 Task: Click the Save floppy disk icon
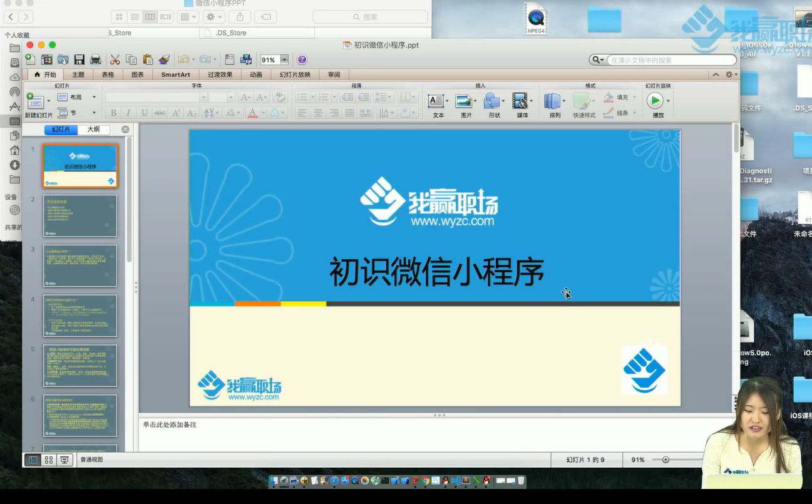(80, 59)
